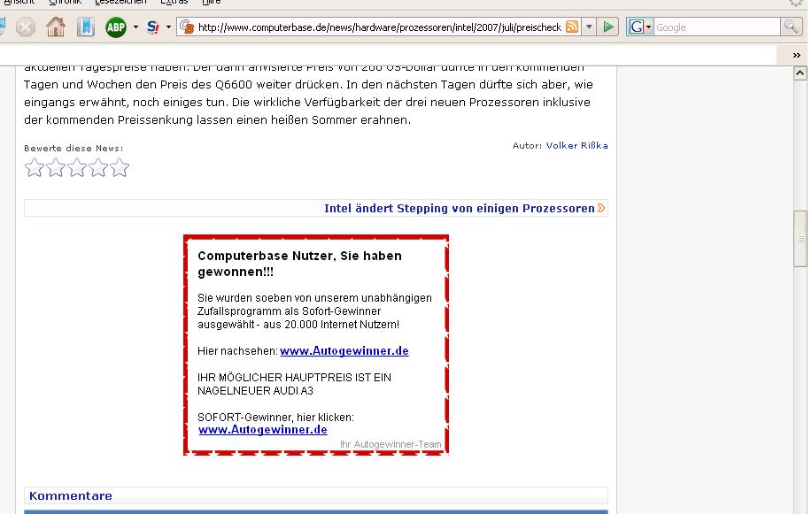Click the address bar URL field

coord(379,27)
